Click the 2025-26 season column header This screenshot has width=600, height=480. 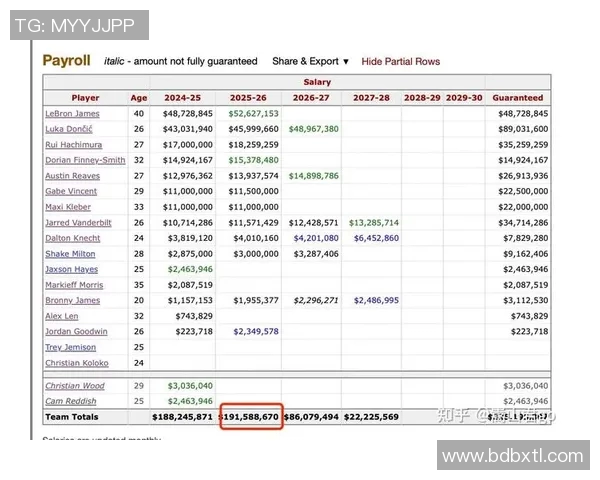click(x=248, y=98)
